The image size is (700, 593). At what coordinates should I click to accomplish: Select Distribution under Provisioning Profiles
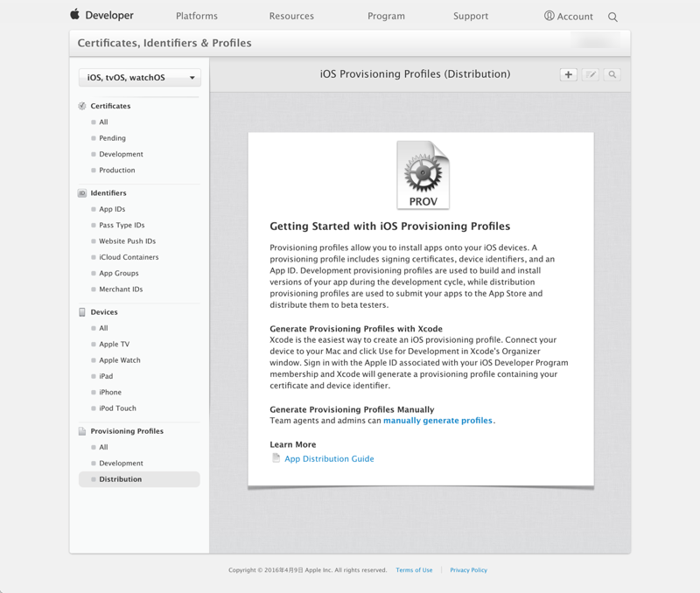(139, 479)
